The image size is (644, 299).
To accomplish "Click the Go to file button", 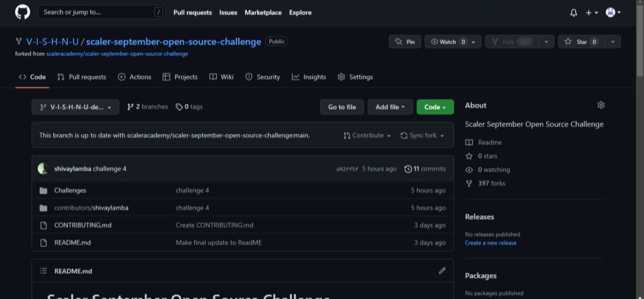I will click(342, 107).
